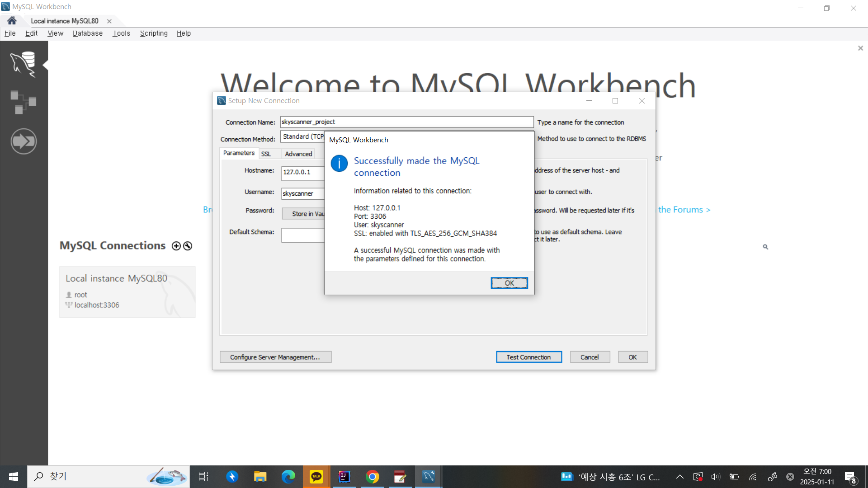Image resolution: width=868 pixels, height=488 pixels.
Task: Open Task View on the taskbar
Action: pyautogui.click(x=203, y=477)
